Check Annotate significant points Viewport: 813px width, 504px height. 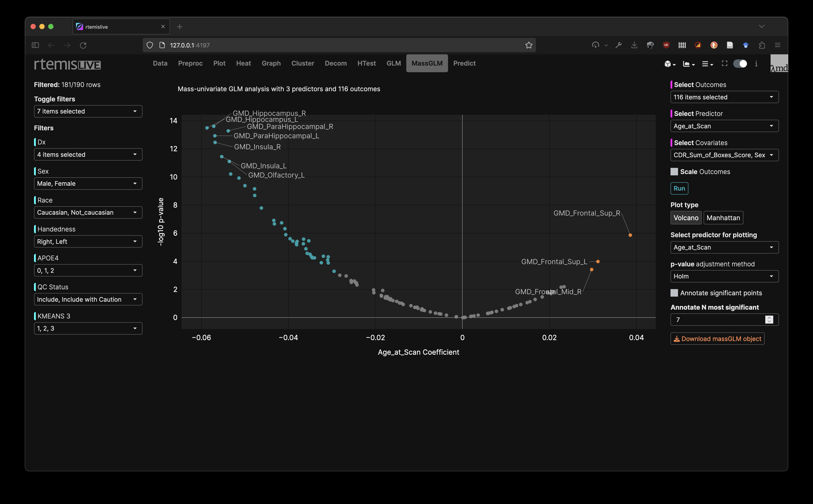pyautogui.click(x=674, y=293)
